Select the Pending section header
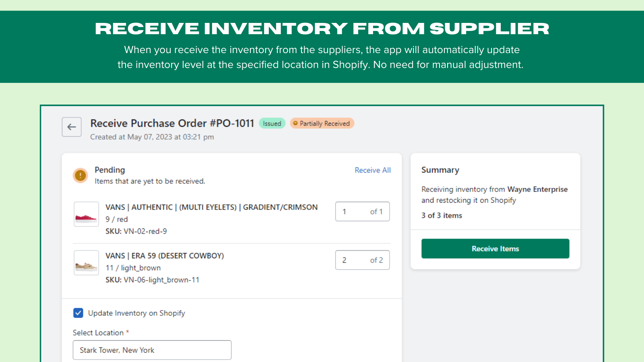This screenshot has height=362, width=644. 109,170
